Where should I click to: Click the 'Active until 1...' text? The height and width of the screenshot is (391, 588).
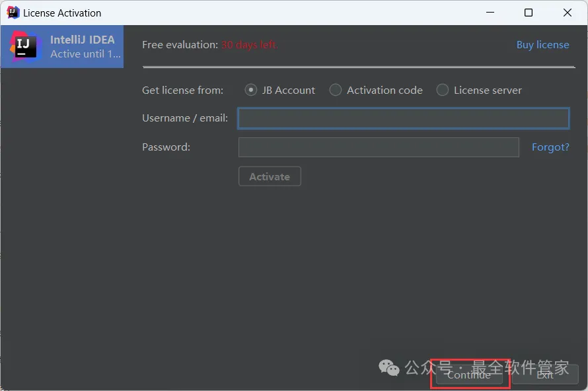pos(85,54)
